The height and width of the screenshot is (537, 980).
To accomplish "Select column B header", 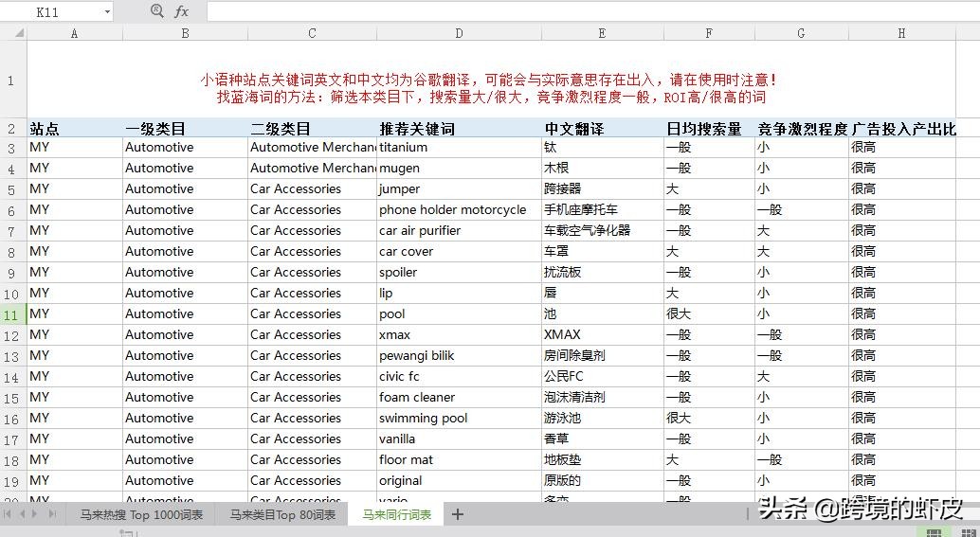I will 185,33.
